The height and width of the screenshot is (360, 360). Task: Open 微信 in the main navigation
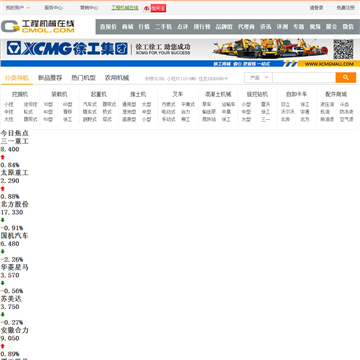[x=348, y=27]
